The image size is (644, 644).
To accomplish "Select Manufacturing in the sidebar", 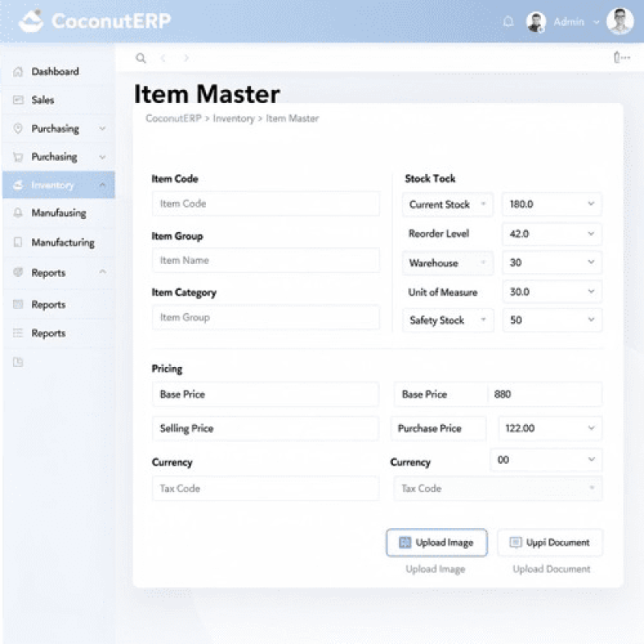I will (x=63, y=242).
